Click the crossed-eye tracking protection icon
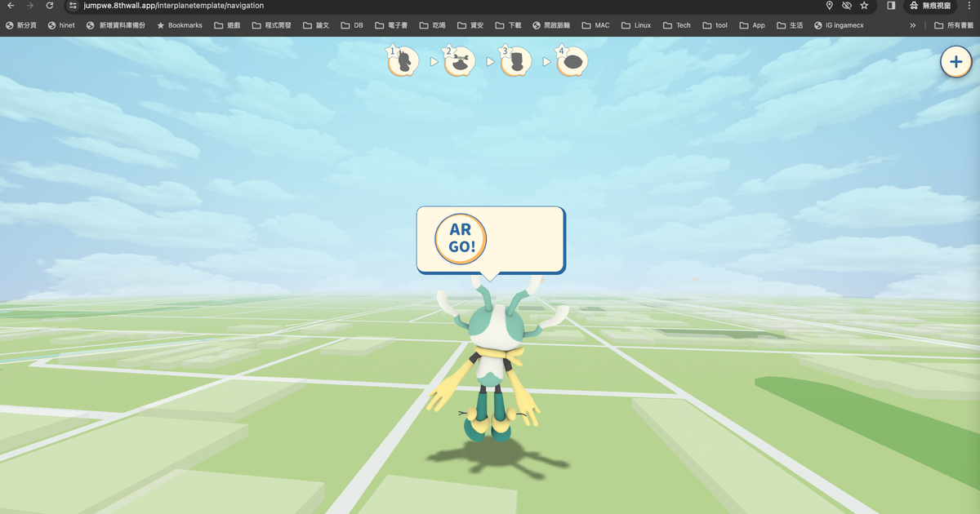980x514 pixels. coord(847,6)
